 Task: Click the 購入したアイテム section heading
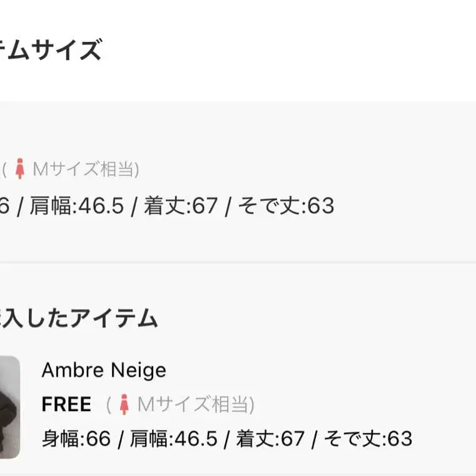(78, 319)
